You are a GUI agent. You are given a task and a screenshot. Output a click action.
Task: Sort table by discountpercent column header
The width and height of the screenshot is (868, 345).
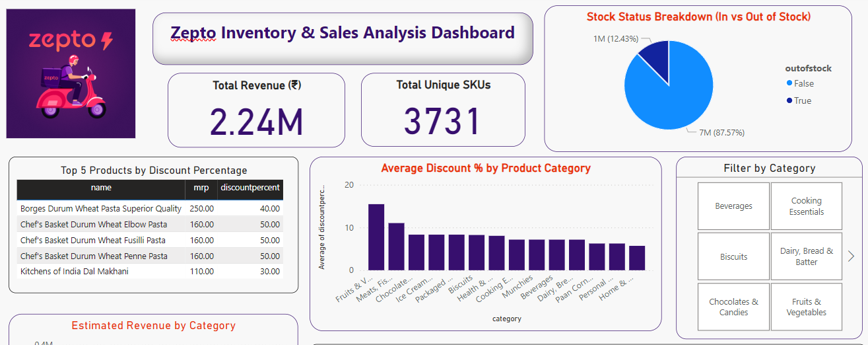250,188
